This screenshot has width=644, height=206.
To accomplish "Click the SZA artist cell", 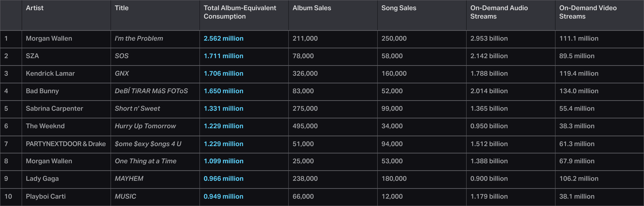I will [x=33, y=56].
